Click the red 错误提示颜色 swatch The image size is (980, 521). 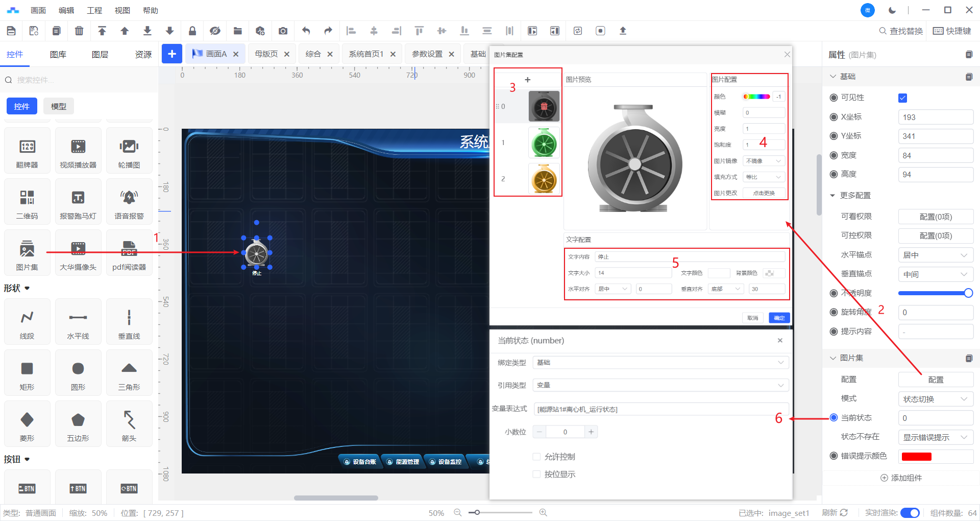click(x=916, y=456)
